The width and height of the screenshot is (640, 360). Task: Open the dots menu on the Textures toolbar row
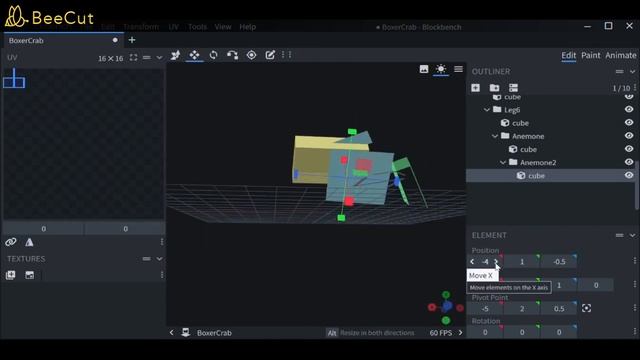(x=162, y=275)
